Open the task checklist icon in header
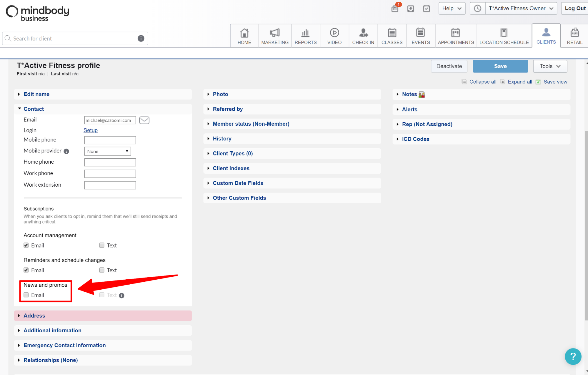The image size is (588, 375). click(427, 9)
